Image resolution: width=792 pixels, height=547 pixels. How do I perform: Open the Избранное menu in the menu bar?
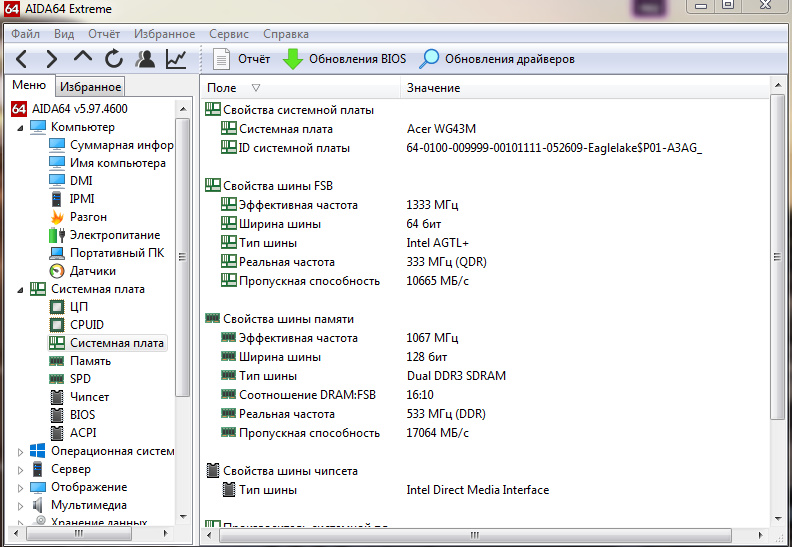(x=165, y=34)
